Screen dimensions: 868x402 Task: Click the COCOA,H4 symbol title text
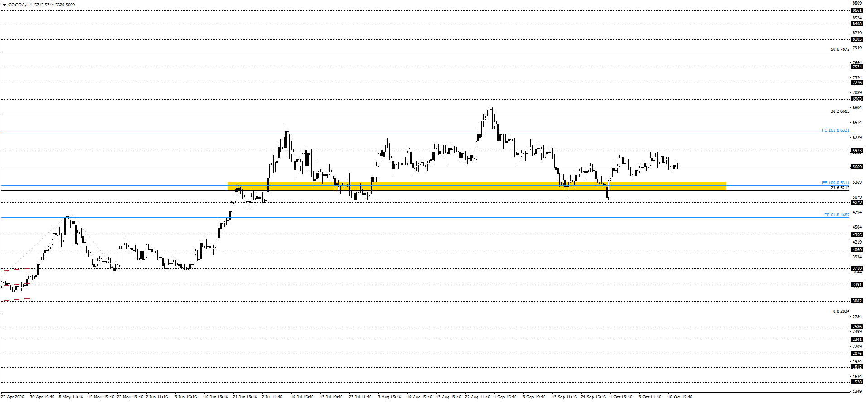(x=20, y=5)
